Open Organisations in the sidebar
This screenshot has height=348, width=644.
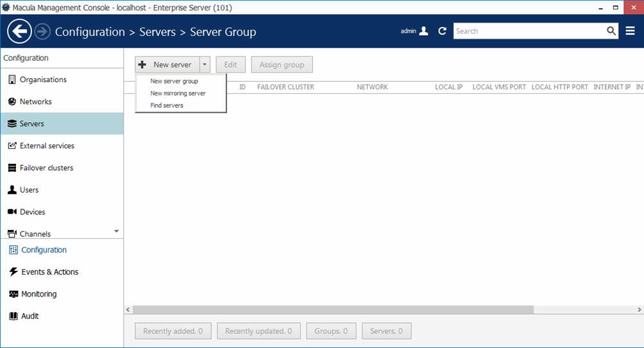tap(43, 80)
